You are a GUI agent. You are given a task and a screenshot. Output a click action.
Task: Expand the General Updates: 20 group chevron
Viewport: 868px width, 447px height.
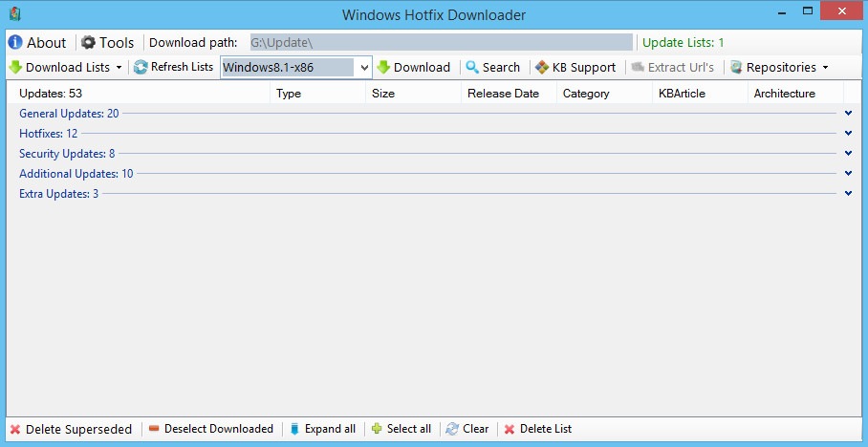(x=849, y=113)
